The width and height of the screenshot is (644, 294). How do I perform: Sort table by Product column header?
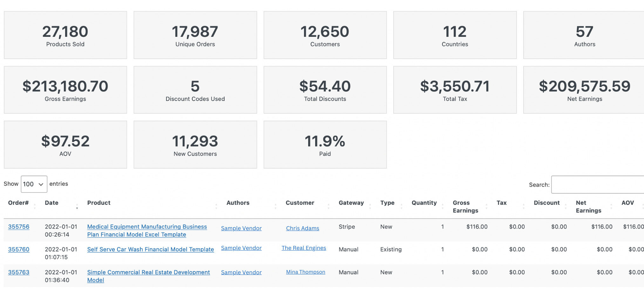99,203
